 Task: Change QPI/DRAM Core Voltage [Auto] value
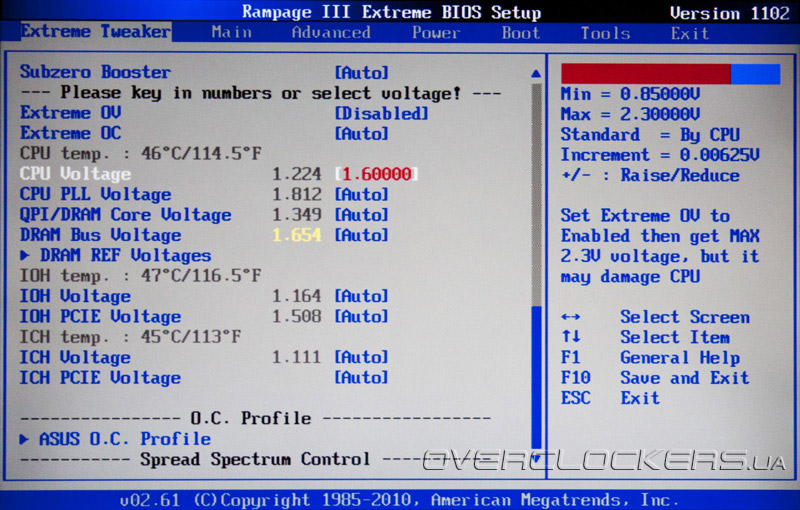[362, 215]
